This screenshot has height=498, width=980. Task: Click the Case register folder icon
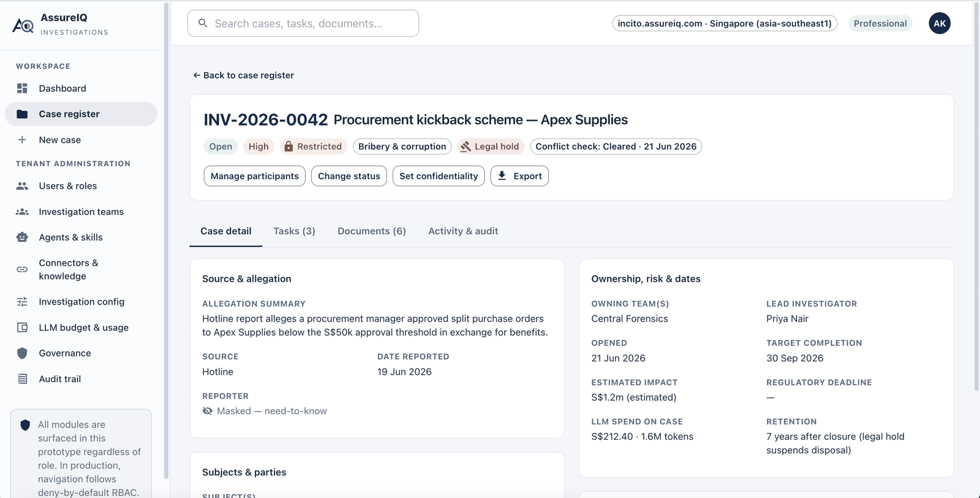point(22,114)
